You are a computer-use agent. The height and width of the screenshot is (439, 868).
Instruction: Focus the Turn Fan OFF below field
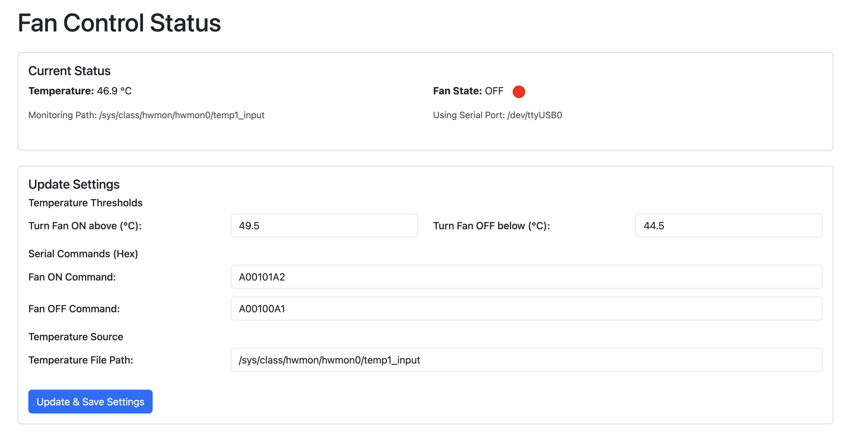coord(728,225)
